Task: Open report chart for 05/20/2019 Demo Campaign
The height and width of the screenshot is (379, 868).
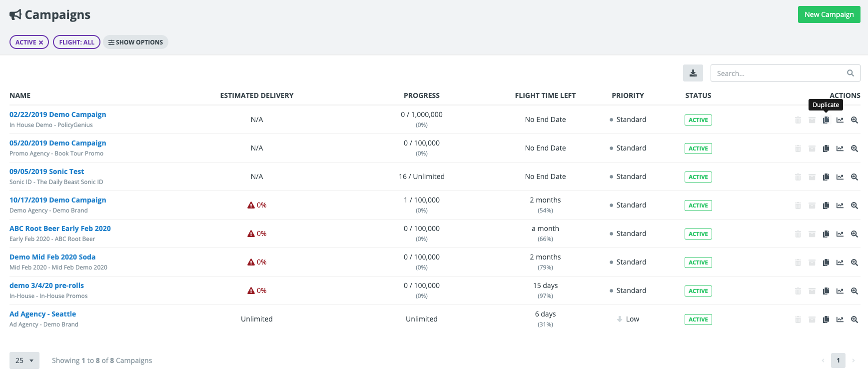Action: coord(840,148)
